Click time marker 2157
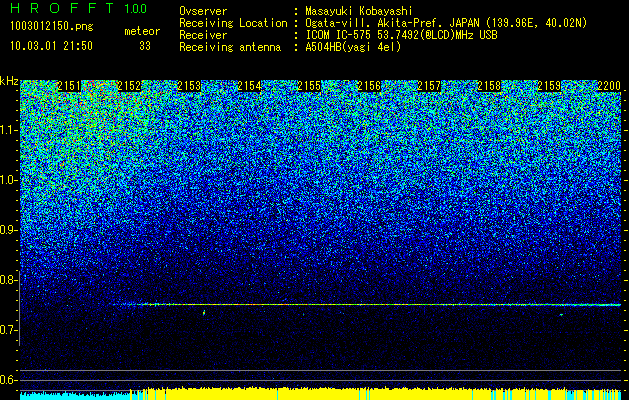629x400 pixels. [429, 86]
